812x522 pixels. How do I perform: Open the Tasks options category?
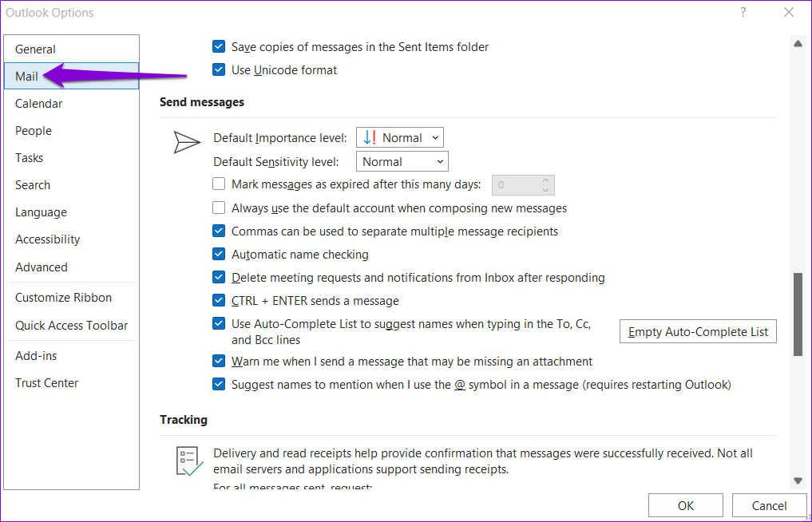click(x=72, y=158)
